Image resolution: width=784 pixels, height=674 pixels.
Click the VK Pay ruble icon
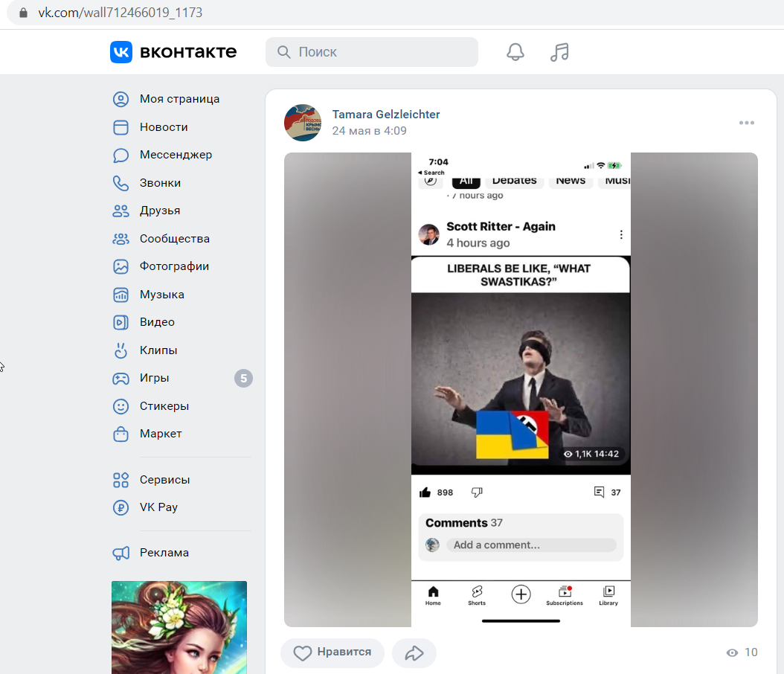121,507
